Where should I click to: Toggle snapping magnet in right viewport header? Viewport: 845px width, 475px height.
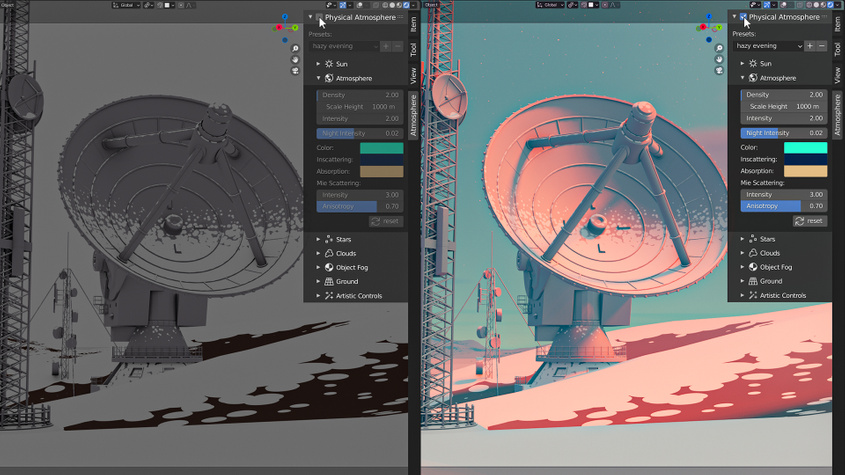583,5
